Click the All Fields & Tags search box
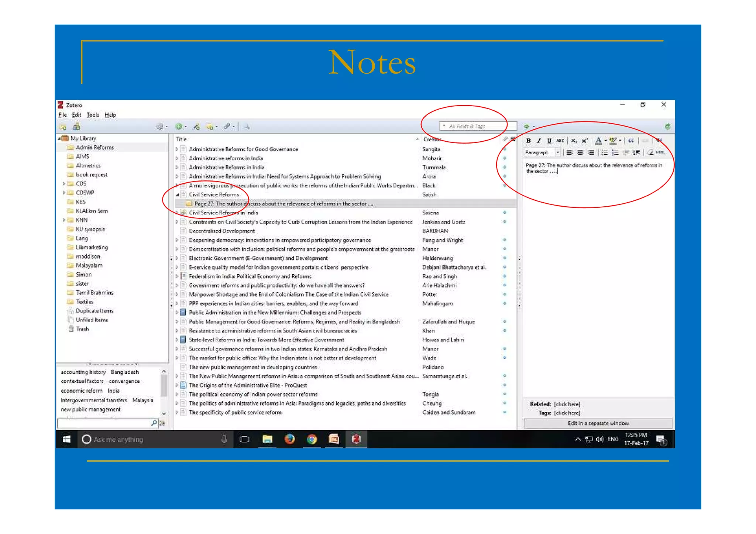The width and height of the screenshot is (756, 534). [476, 126]
